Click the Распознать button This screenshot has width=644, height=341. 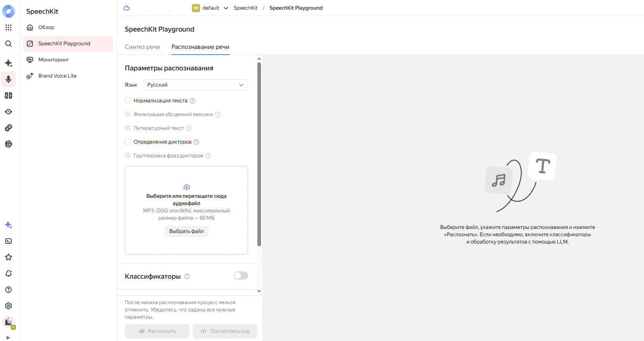click(x=157, y=331)
